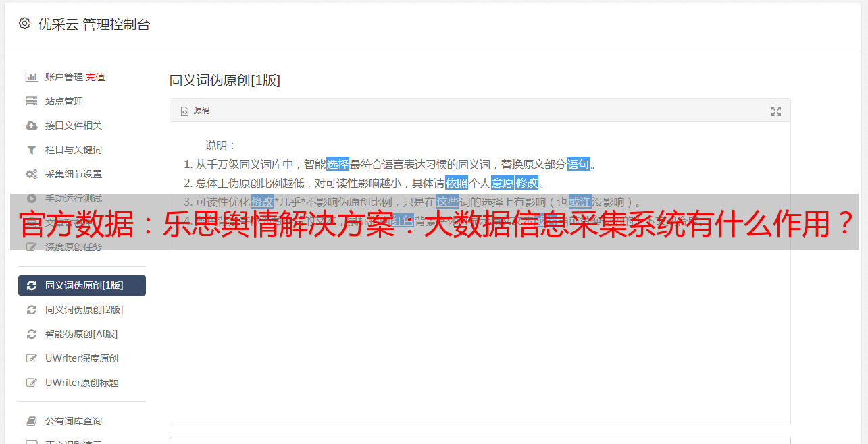This screenshot has width=868, height=444.
Task: Click the highlighted word 语句 in line one
Action: pyautogui.click(x=578, y=164)
